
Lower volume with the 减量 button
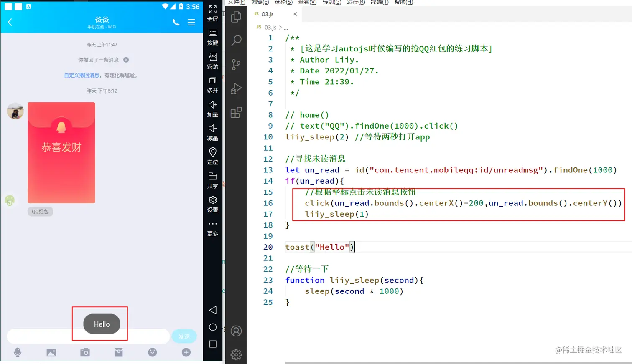click(213, 133)
